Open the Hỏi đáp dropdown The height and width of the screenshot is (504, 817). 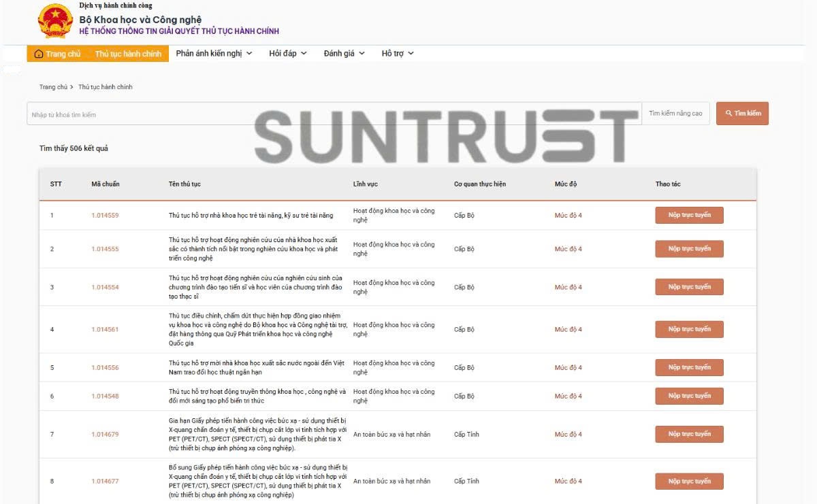pos(287,54)
